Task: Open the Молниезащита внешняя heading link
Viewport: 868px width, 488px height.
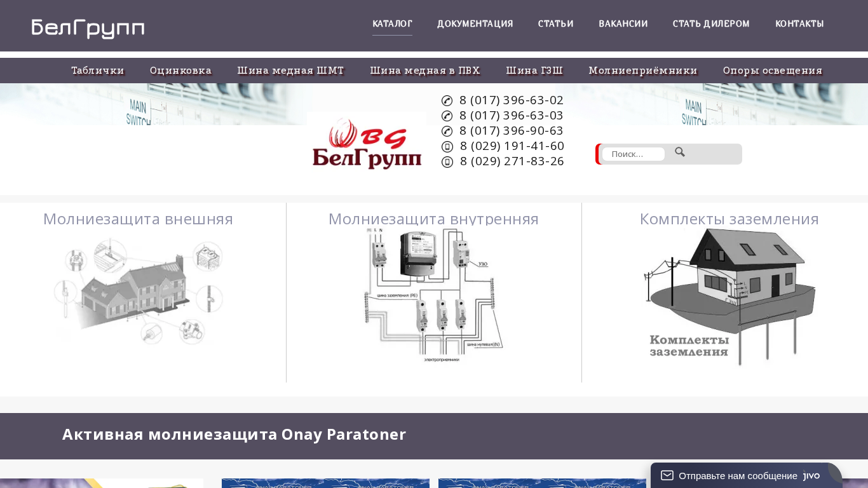Action: [138, 219]
